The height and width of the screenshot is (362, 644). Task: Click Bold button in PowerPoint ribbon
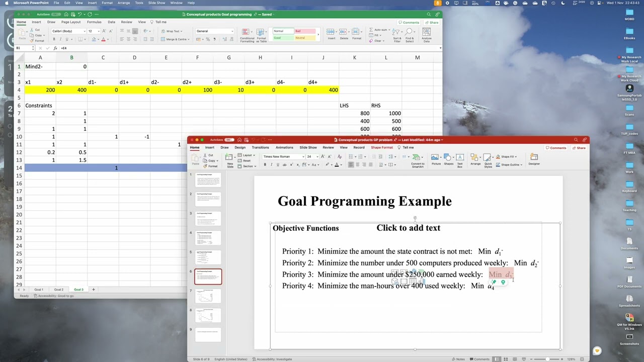pos(265,164)
